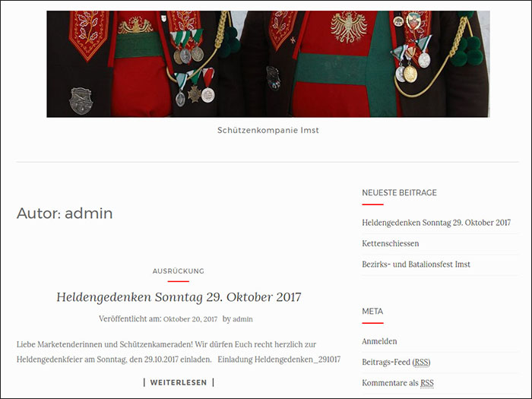The width and height of the screenshot is (532, 399).
Task: Click the silver shield badge in header image
Action: [x=81, y=101]
